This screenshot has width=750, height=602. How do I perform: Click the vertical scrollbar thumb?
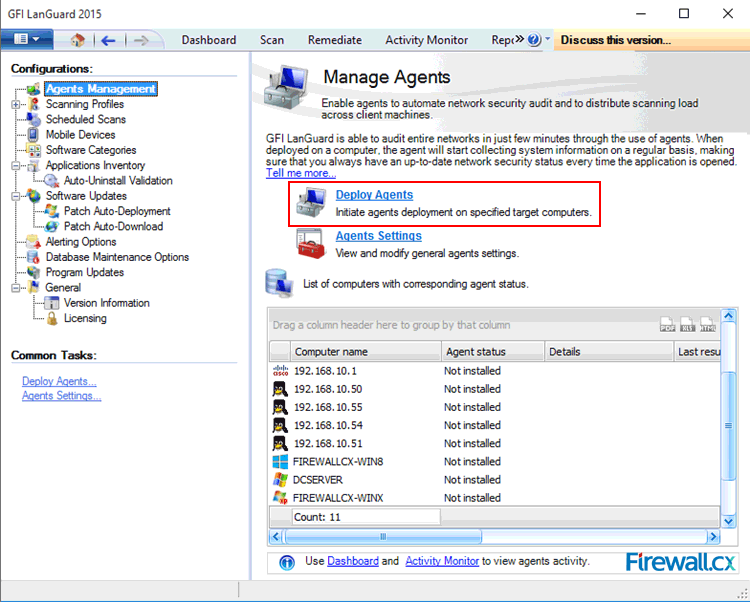click(728, 426)
